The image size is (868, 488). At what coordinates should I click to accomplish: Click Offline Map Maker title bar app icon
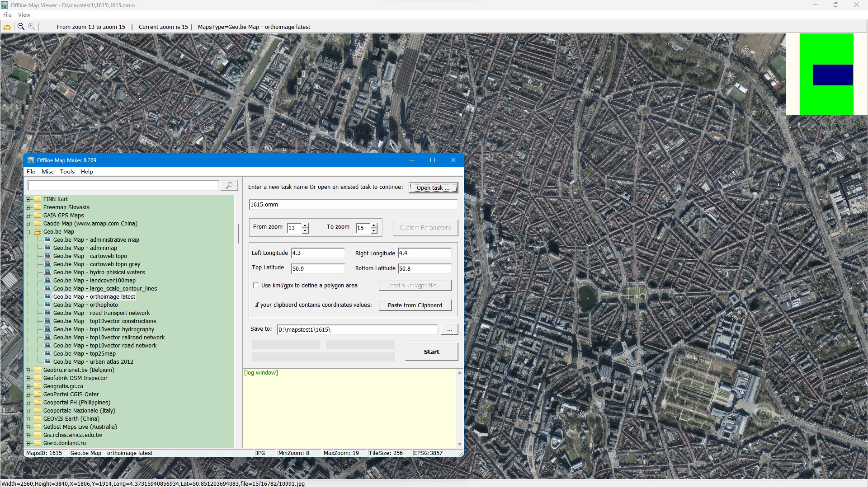click(31, 160)
